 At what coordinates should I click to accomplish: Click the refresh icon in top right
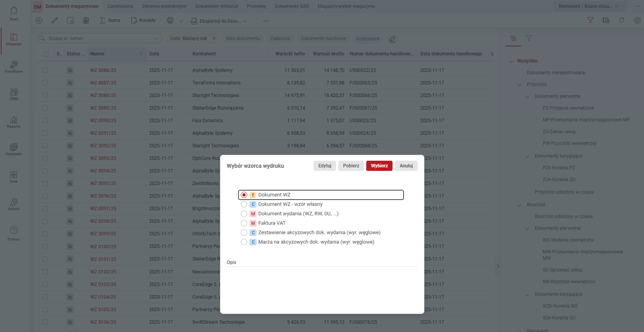tap(622, 20)
